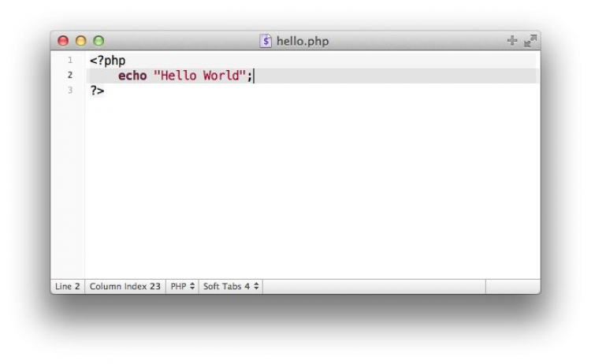Close the hello.php window

coord(64,41)
